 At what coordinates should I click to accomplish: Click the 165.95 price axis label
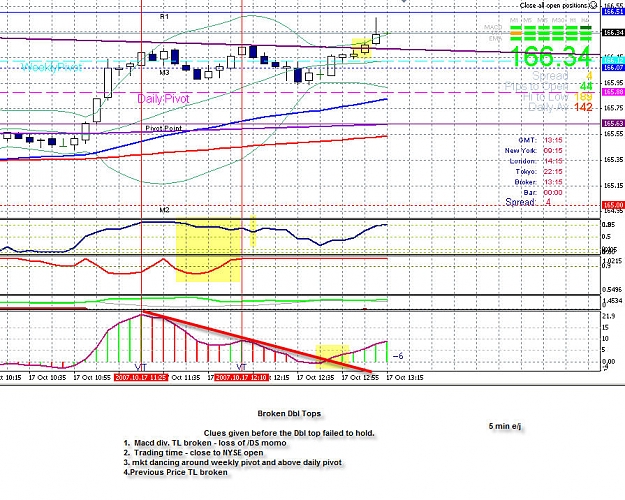pos(613,83)
